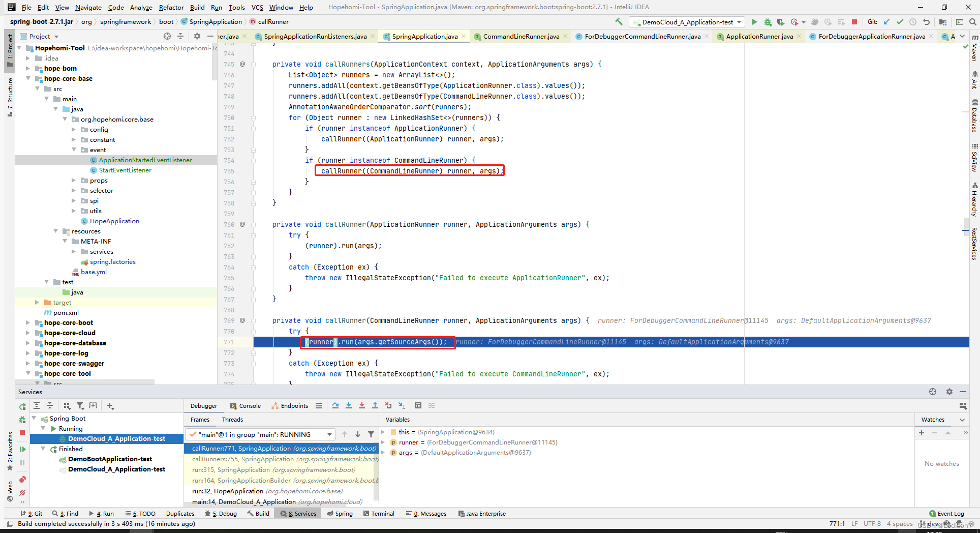Open Endpoints tab in debugger

pyautogui.click(x=290, y=405)
